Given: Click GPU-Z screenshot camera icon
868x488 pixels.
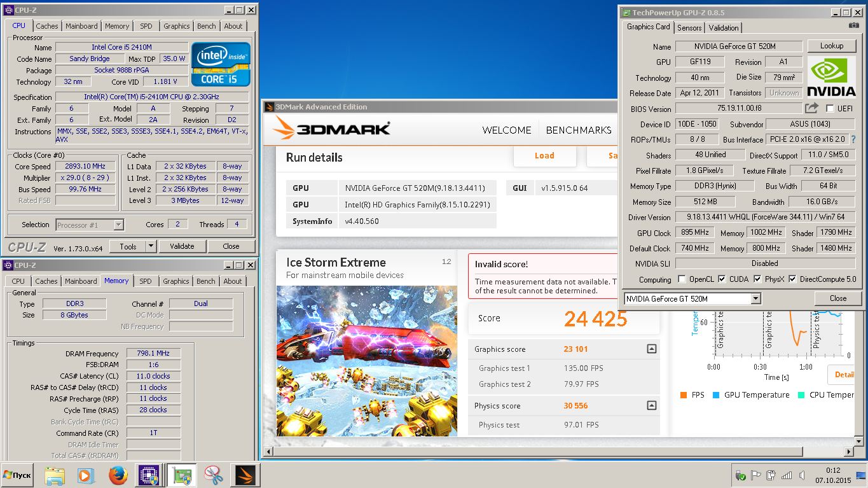Looking at the screenshot, I should (x=853, y=25).
